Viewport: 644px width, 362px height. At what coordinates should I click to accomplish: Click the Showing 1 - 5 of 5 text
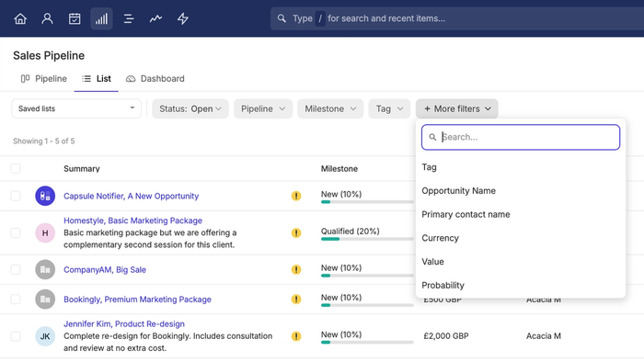point(44,141)
